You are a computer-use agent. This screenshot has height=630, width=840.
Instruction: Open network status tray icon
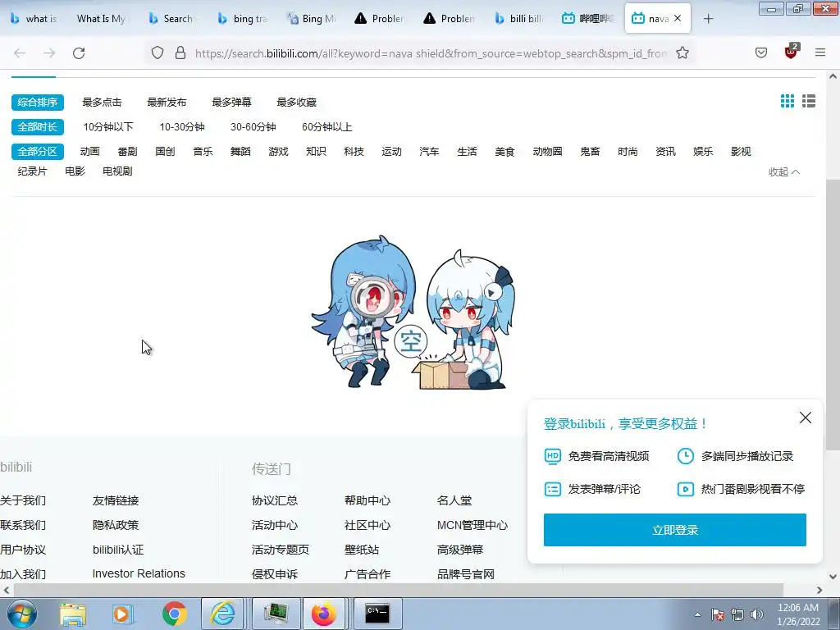[737, 614]
